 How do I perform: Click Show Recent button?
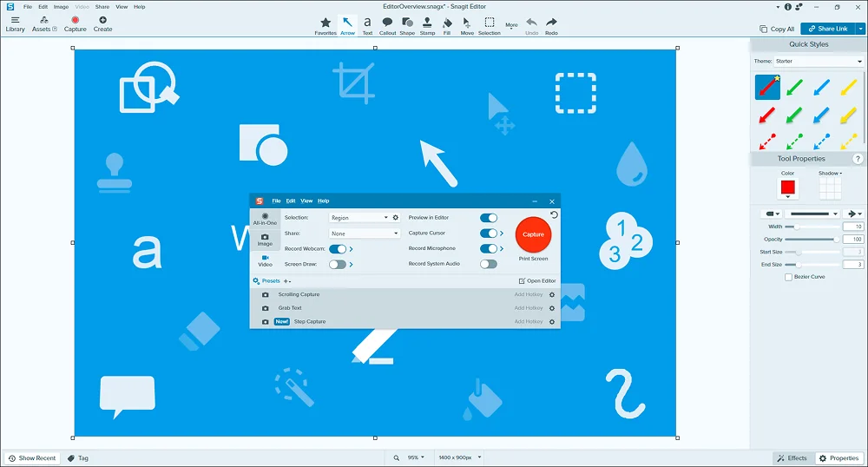click(32, 458)
